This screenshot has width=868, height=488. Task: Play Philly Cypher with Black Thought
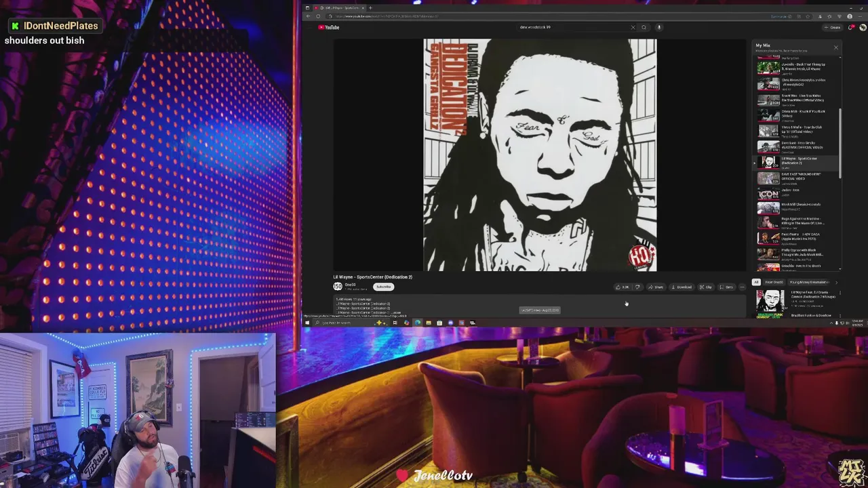pos(797,254)
